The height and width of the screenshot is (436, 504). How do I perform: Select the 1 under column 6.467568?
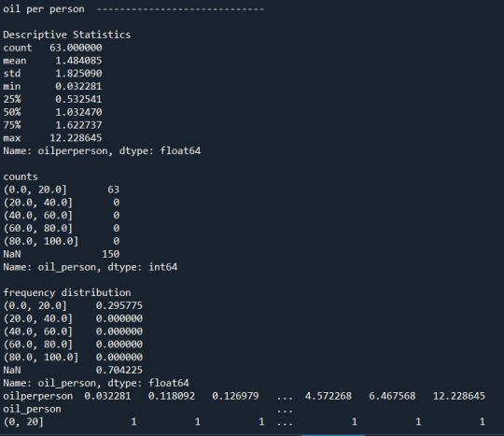418,422
